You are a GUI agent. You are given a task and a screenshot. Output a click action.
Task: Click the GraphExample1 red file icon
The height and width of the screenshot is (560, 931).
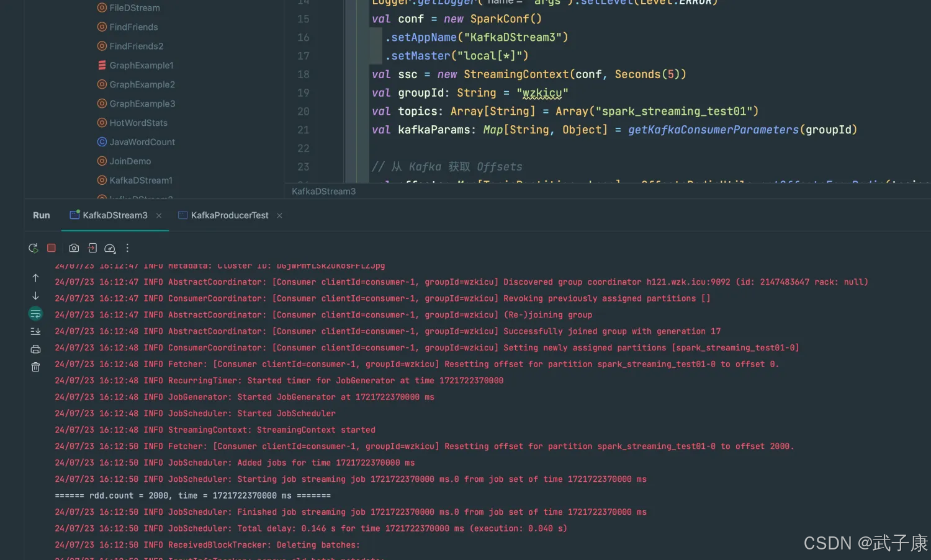(x=102, y=65)
